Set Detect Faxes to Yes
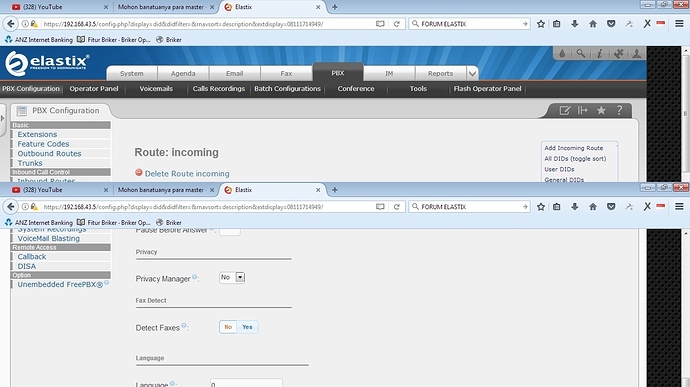690x387 pixels. (247, 327)
